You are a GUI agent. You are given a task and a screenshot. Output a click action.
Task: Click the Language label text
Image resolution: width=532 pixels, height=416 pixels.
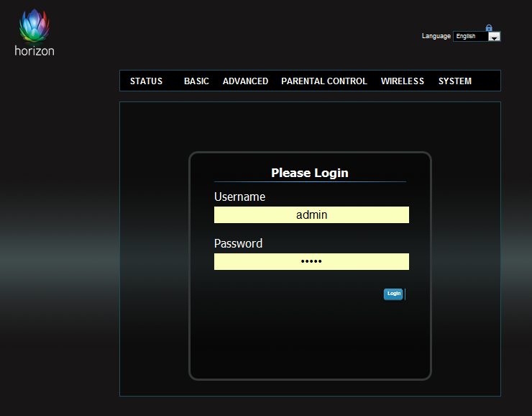[x=436, y=36]
